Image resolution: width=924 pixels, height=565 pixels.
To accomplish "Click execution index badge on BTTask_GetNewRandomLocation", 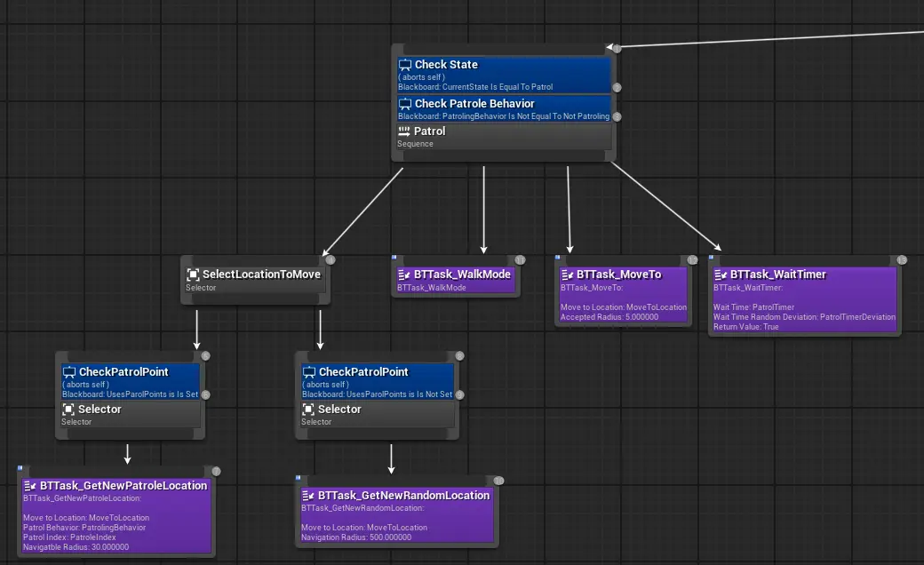I will [498, 481].
